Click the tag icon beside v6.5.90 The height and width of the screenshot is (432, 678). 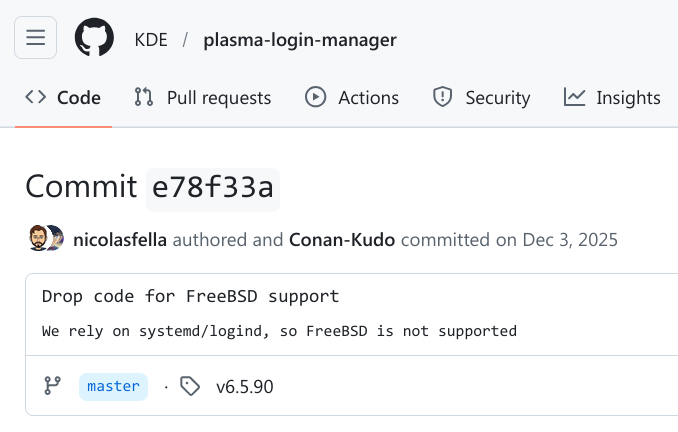tap(190, 386)
